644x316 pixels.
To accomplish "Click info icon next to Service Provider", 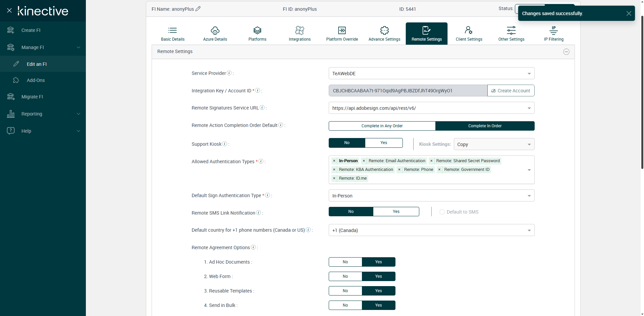I will 229,73.
